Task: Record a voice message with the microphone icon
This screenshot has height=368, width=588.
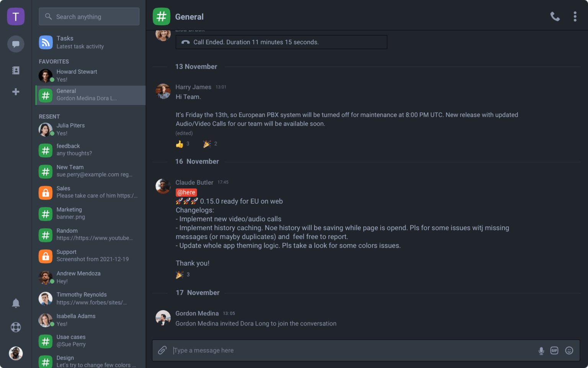Action: point(541,350)
